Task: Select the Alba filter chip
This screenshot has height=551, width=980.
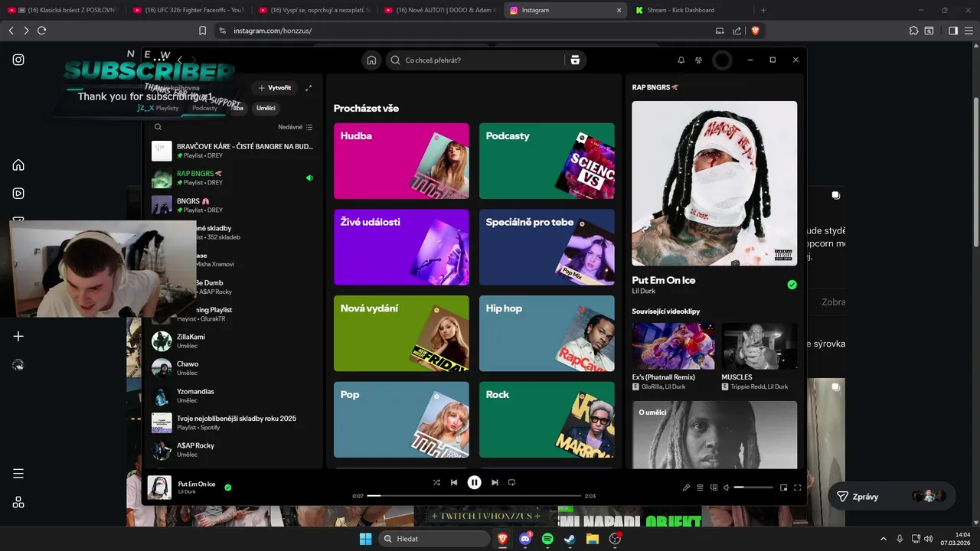Action: pos(237,108)
